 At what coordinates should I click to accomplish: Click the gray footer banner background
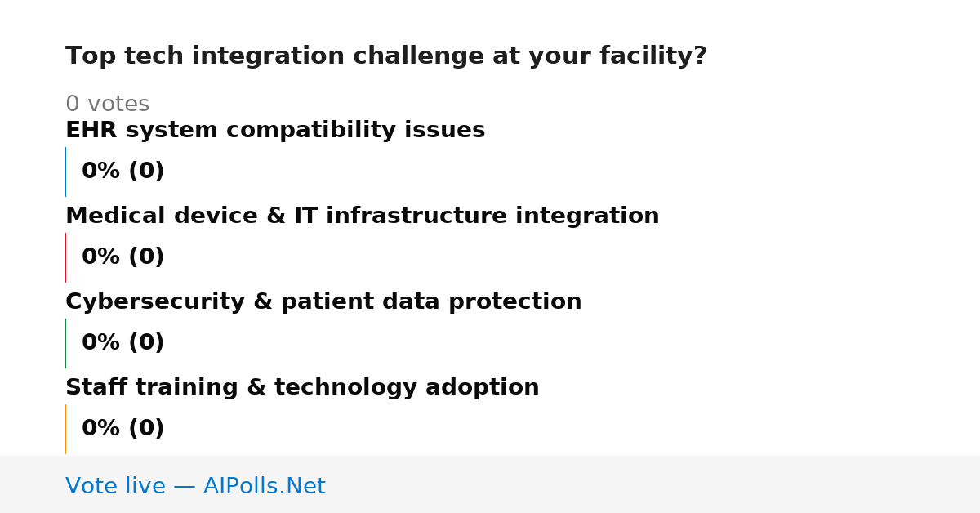(x=653, y=484)
